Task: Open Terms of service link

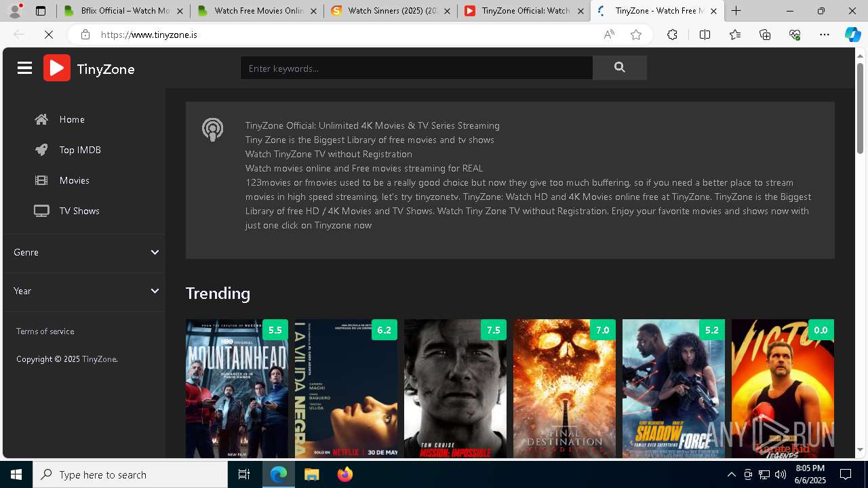Action: [45, 331]
